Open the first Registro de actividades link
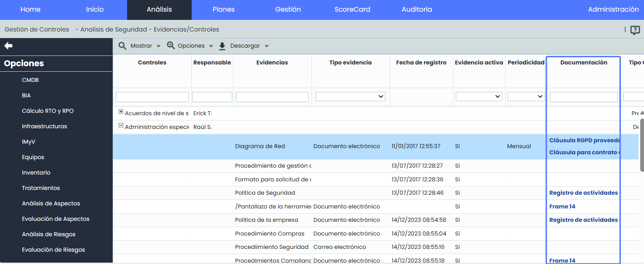 point(583,193)
